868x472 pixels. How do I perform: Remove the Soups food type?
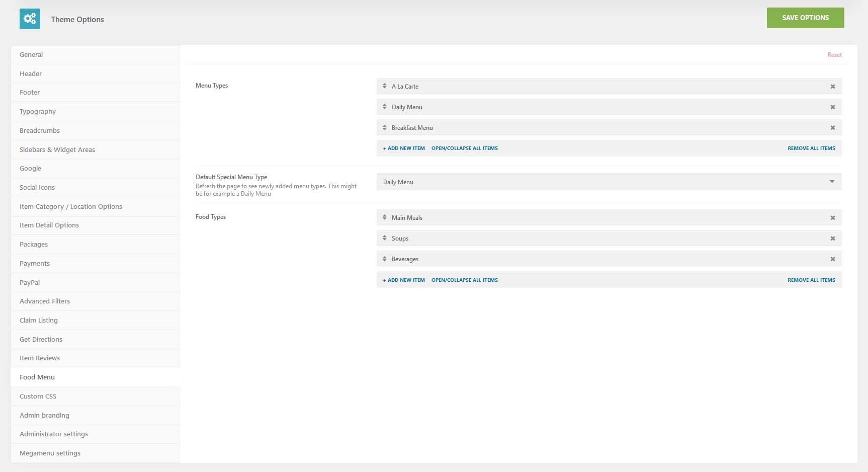(x=833, y=239)
